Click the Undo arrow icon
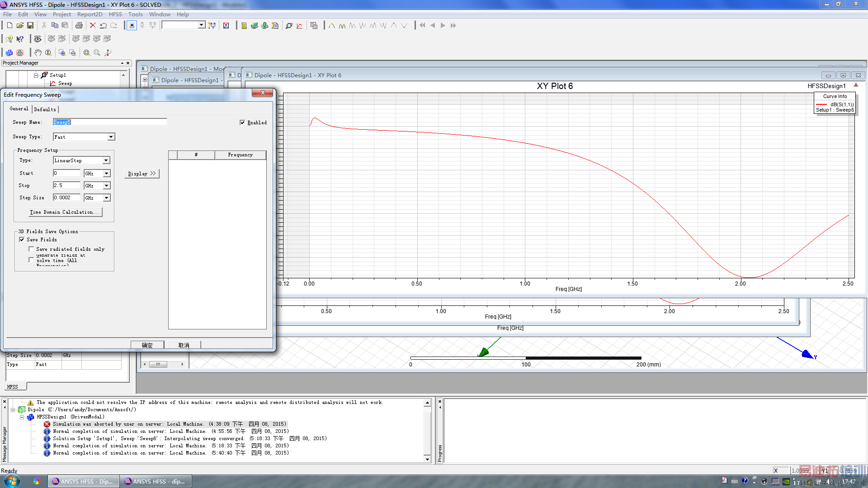The image size is (868, 488). (104, 26)
